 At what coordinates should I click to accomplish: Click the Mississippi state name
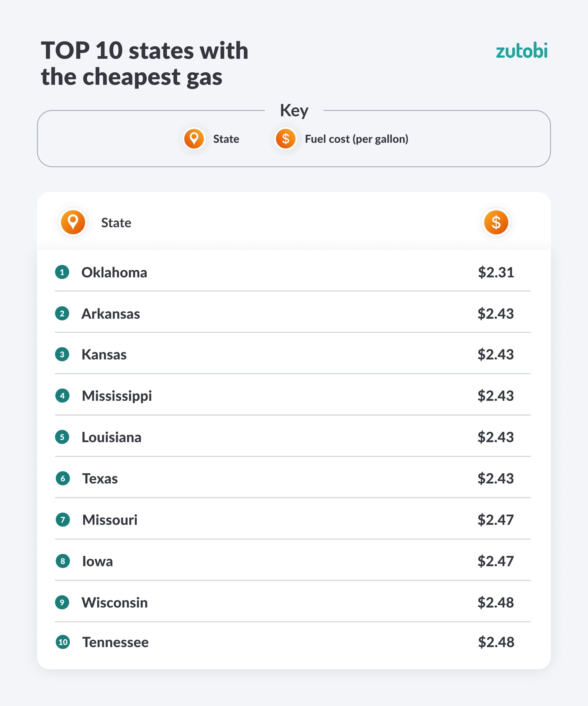pos(117,396)
